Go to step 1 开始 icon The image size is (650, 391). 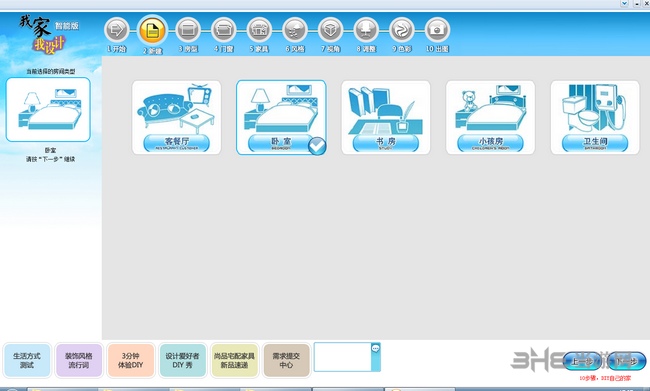tap(117, 30)
